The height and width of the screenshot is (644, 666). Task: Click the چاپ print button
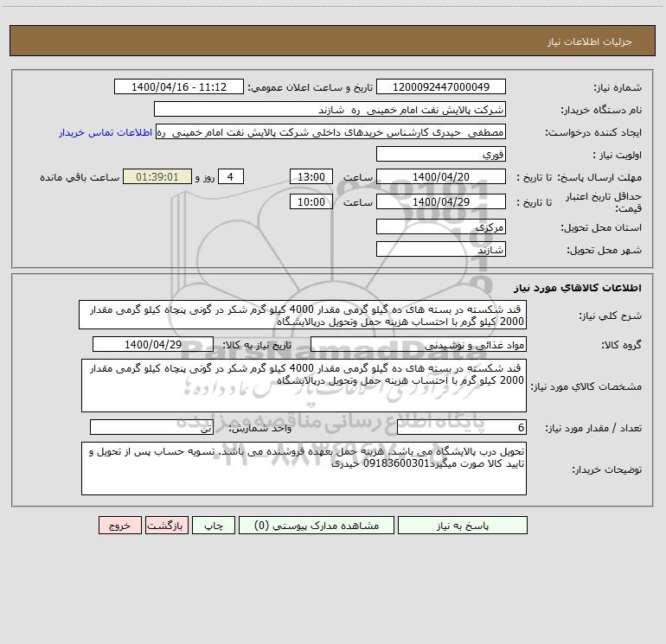[x=214, y=526]
